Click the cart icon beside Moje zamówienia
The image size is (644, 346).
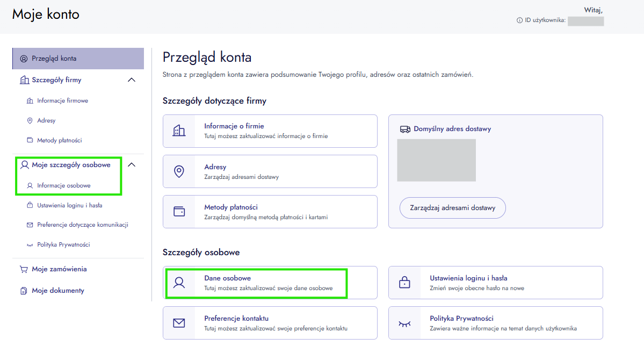point(24,269)
